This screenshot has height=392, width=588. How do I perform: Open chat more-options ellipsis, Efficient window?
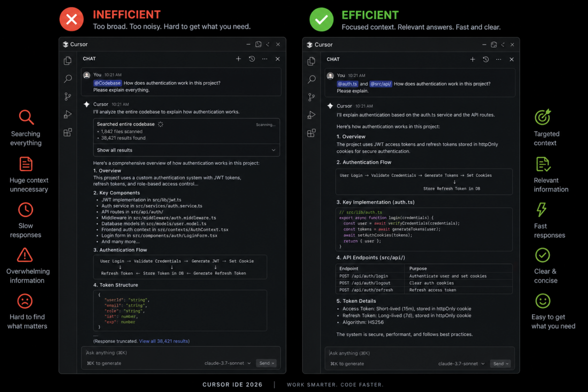click(x=499, y=59)
